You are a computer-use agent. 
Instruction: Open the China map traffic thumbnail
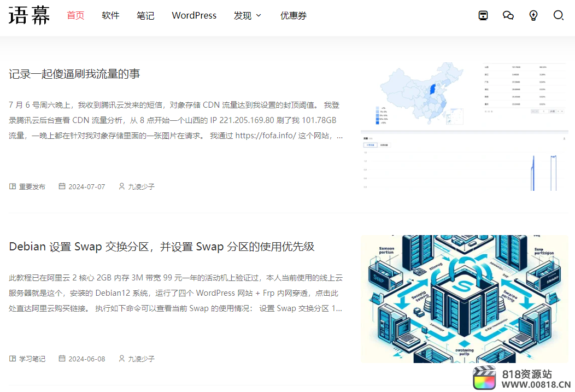[x=464, y=126]
